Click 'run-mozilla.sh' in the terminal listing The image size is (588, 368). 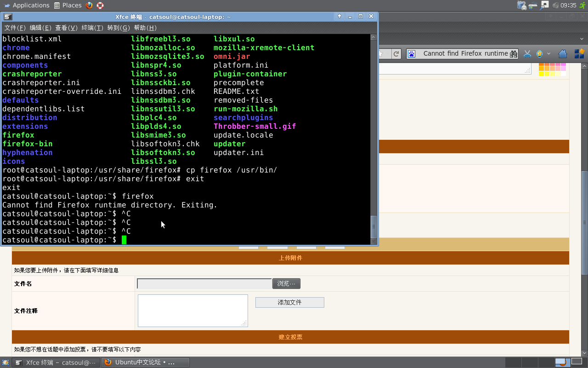(x=246, y=109)
